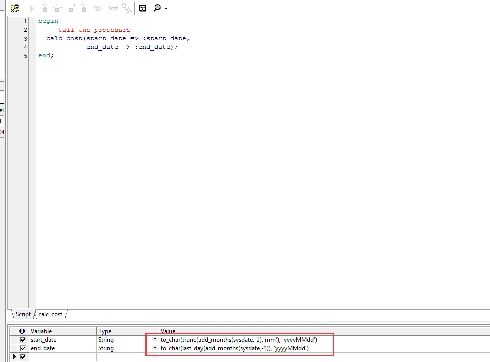Expand value cell marker for end_date
The image size is (490, 362).
155,347
